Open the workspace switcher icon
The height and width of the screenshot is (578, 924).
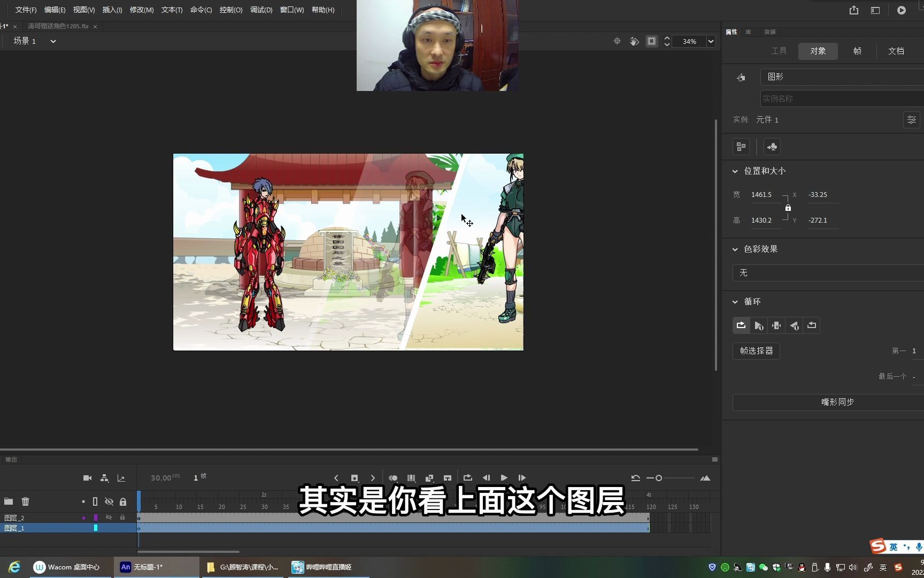coord(875,10)
